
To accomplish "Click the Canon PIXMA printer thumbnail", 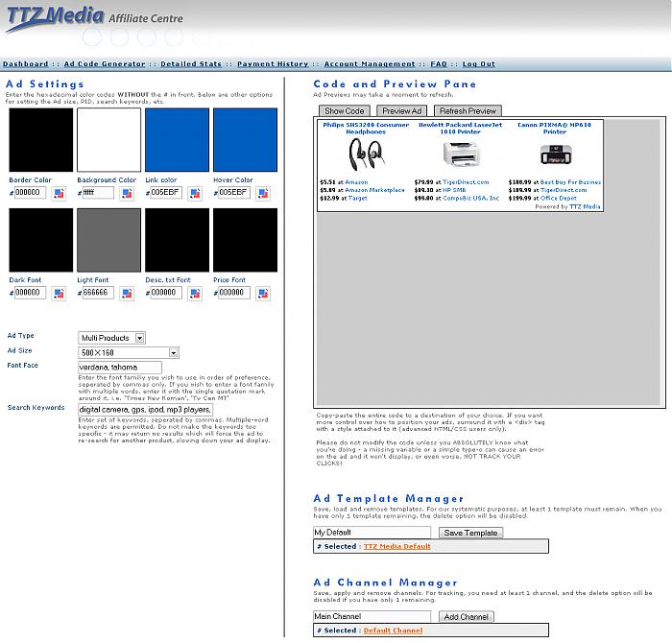I will [556, 155].
